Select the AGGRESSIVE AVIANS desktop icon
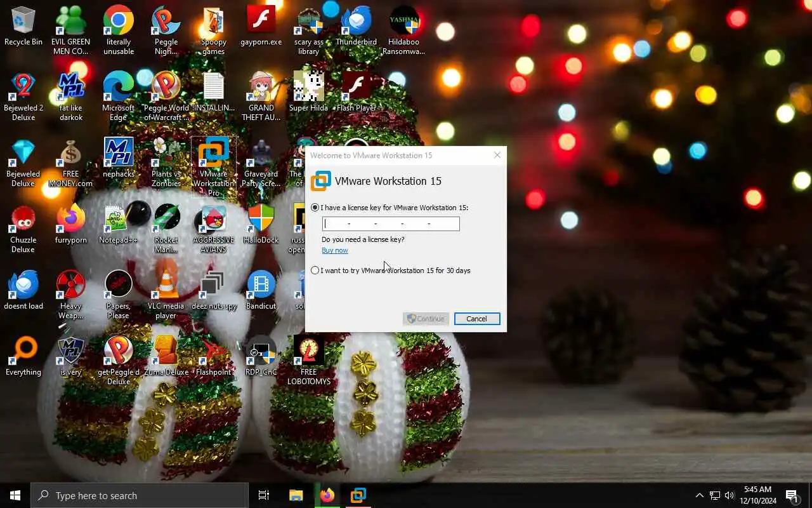 [214, 229]
